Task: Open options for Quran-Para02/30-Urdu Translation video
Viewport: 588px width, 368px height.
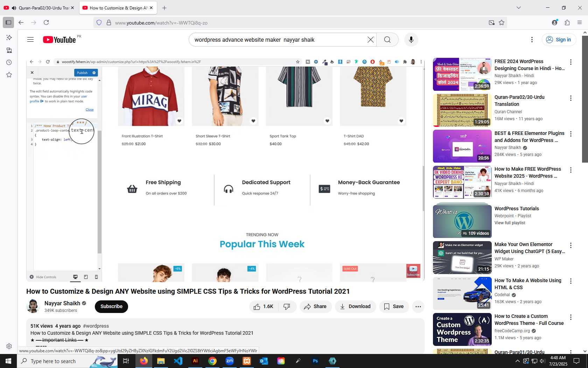Action: coord(571,98)
